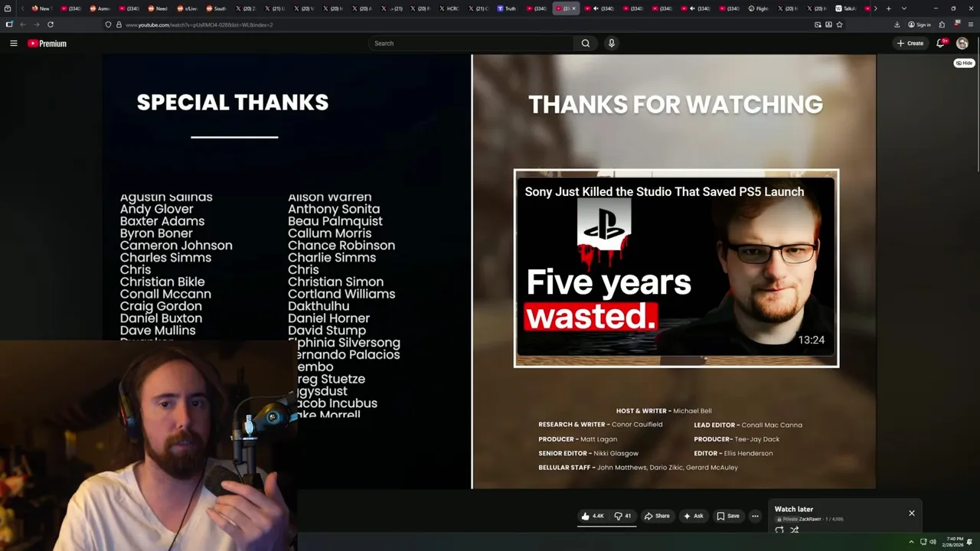This screenshot has width=980, height=551.
Task: Click 'HOST & WRITER – Michael Bell' credit
Action: point(664,411)
